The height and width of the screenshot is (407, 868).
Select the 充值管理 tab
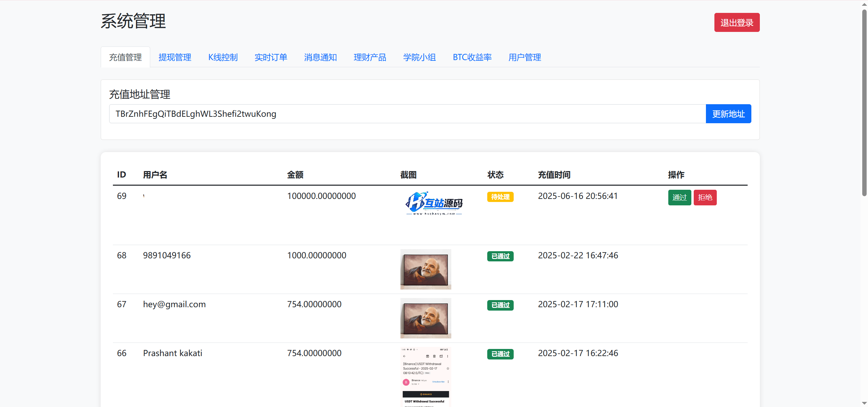125,57
